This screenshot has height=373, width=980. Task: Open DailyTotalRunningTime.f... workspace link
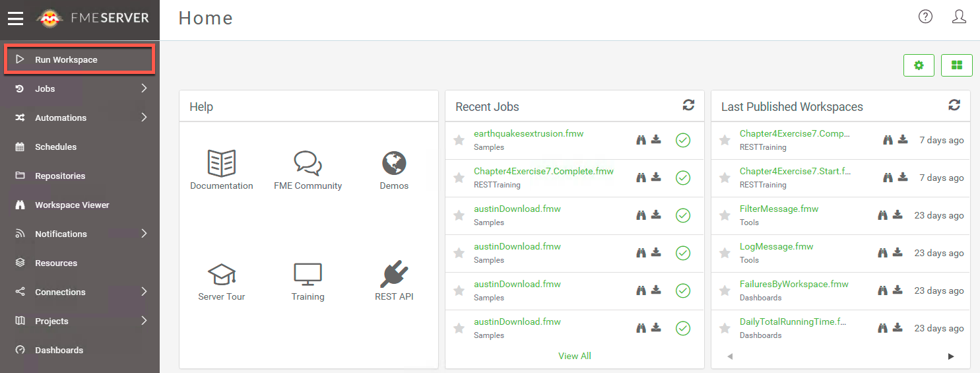(793, 322)
